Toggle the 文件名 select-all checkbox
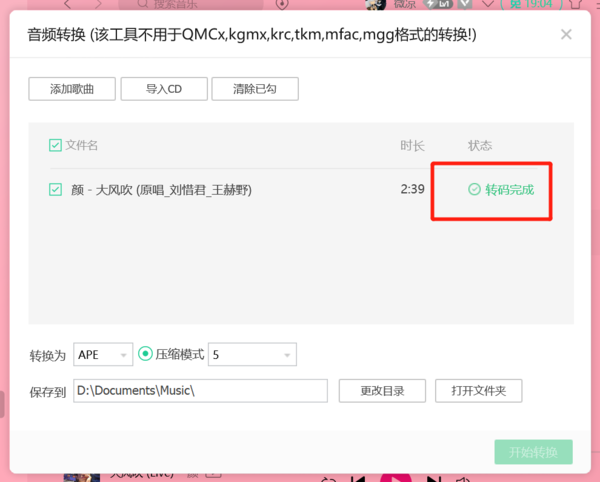Screen dimensions: 600x482 pos(55,145)
